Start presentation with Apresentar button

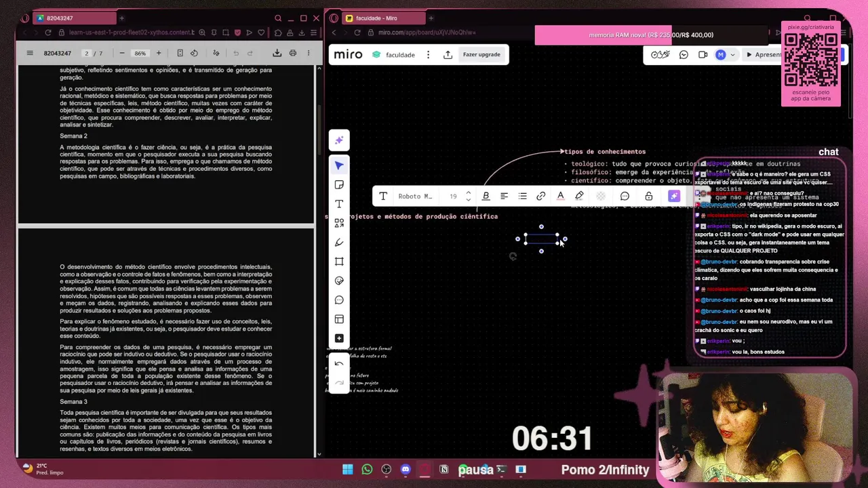point(764,54)
